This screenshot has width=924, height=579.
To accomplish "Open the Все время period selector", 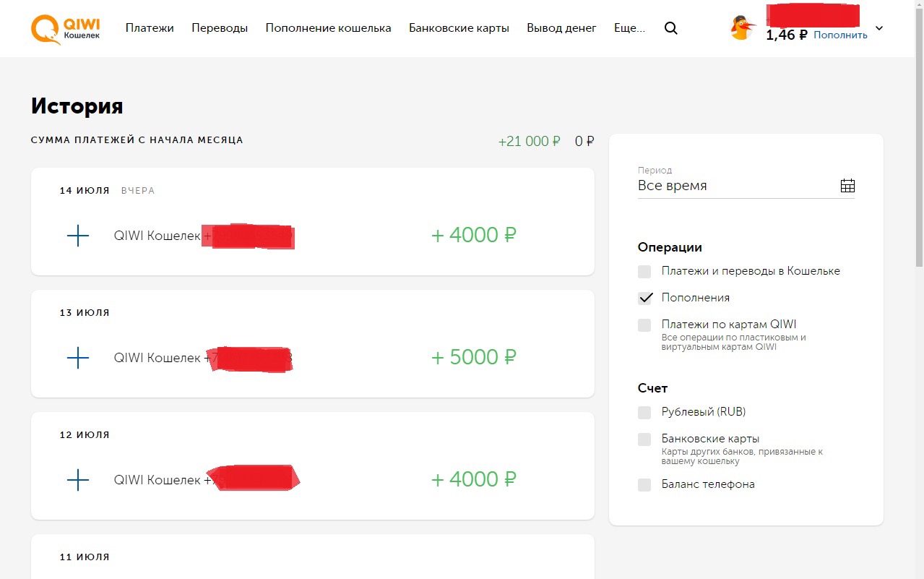I will 746,186.
